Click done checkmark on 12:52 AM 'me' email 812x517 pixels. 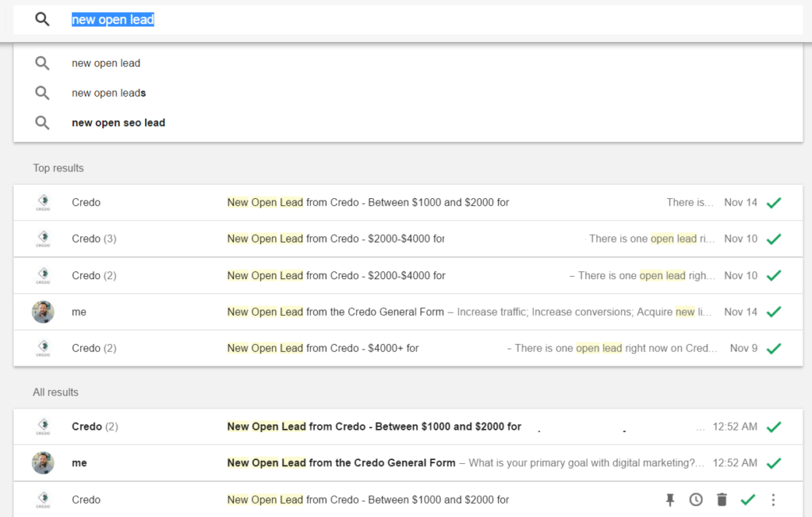tap(774, 464)
